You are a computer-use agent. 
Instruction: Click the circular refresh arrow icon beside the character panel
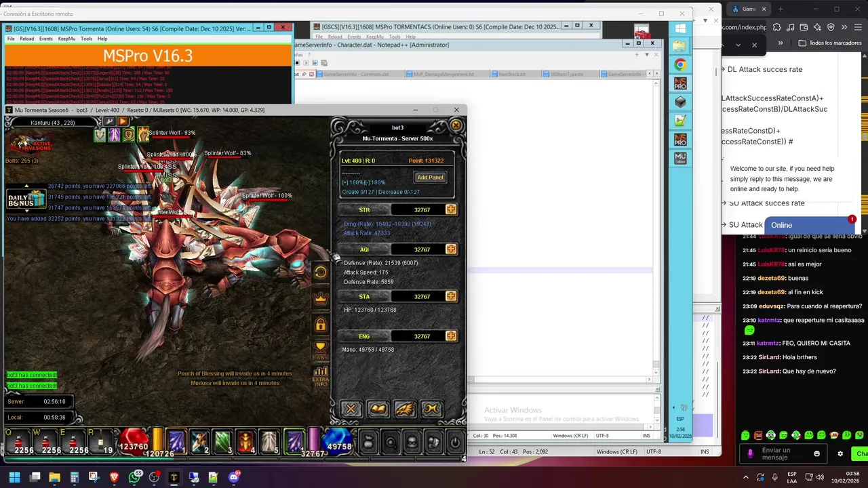pos(321,272)
